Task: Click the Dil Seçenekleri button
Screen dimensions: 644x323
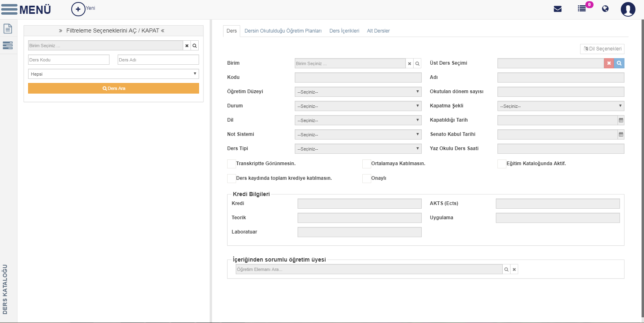Action: pos(602,49)
